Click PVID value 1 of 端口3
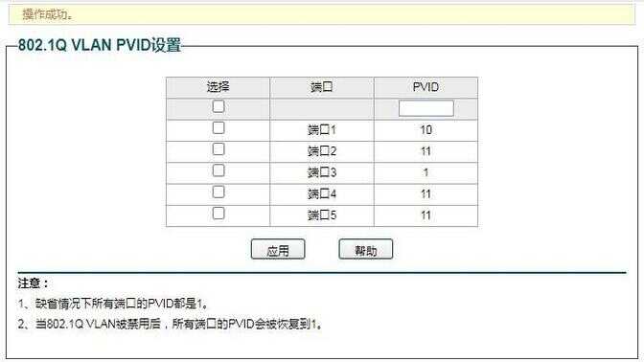The width and height of the screenshot is (644, 362). [425, 172]
